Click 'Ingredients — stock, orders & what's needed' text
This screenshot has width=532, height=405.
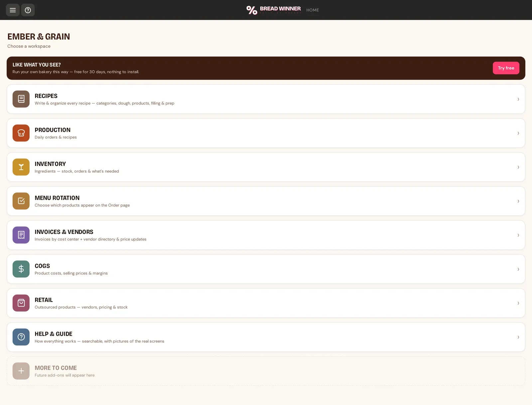[x=77, y=171]
